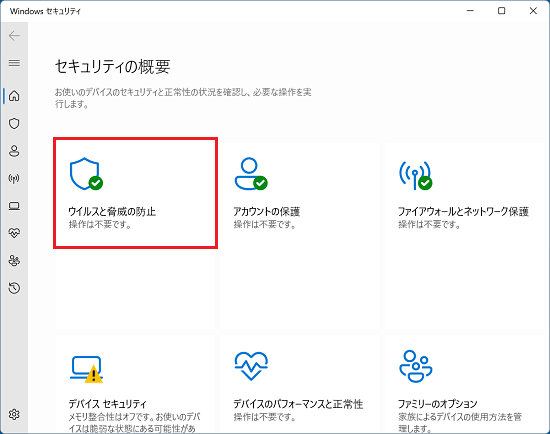Screen dimensions: 550x434
Task: Open settings gear in sidebar
Action: point(14,414)
